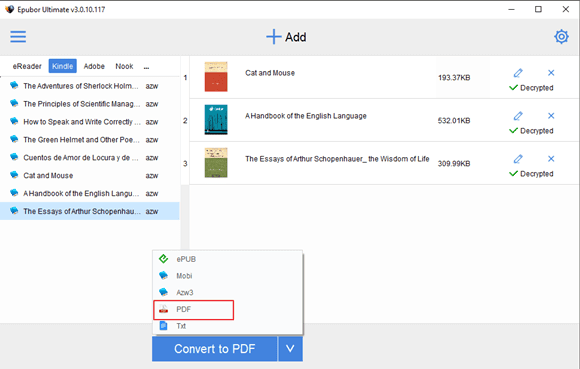Choose PDF output format

[228, 309]
